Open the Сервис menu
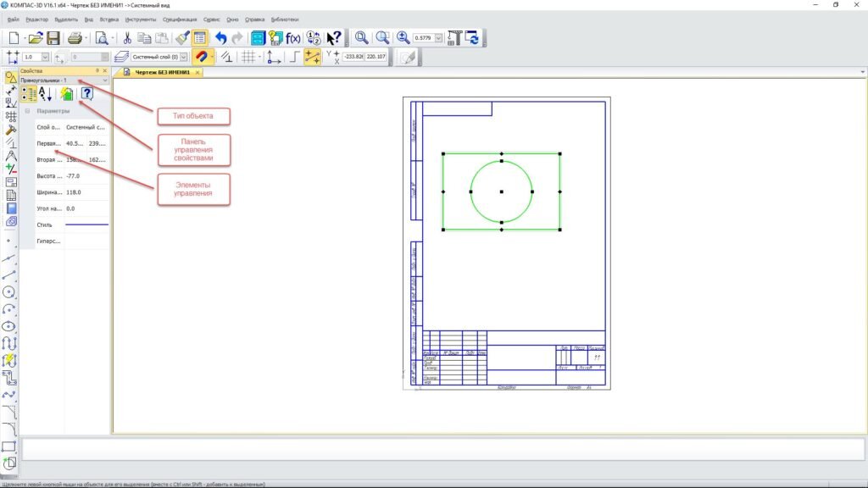 click(x=211, y=19)
